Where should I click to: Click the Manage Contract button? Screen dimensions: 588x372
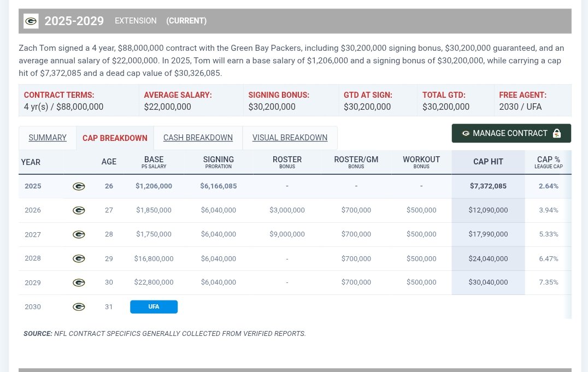click(x=511, y=133)
